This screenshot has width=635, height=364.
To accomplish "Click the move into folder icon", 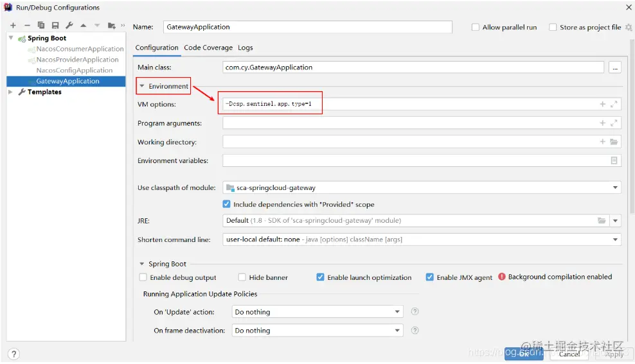I will 111,26.
